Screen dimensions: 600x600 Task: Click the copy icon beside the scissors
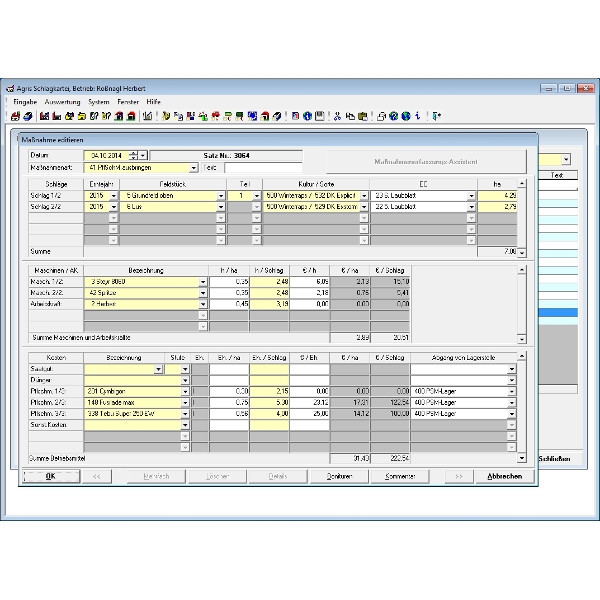tap(350, 116)
